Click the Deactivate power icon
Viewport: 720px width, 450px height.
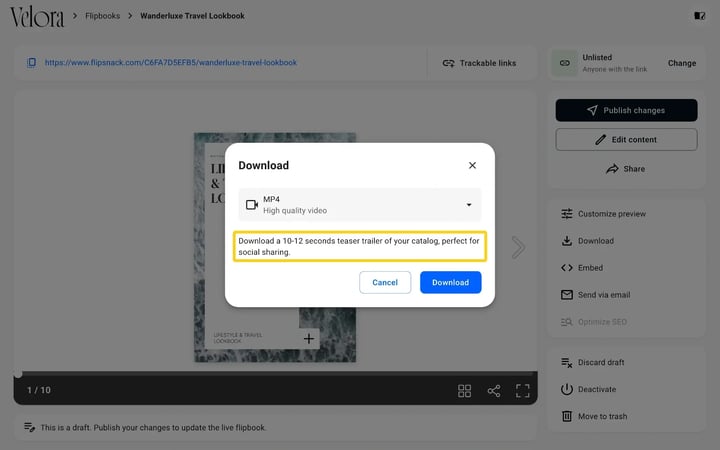click(567, 389)
